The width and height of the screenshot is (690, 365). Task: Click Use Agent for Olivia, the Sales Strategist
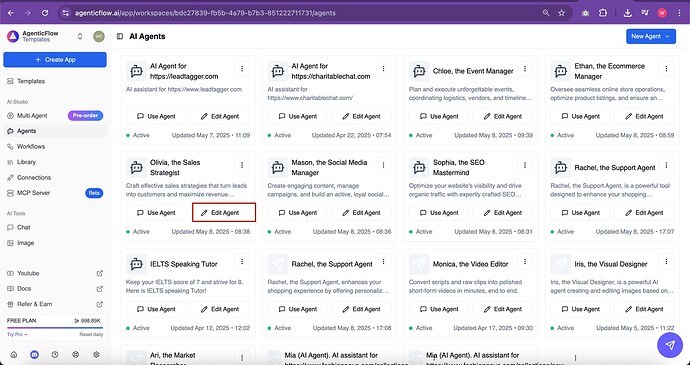(x=156, y=213)
